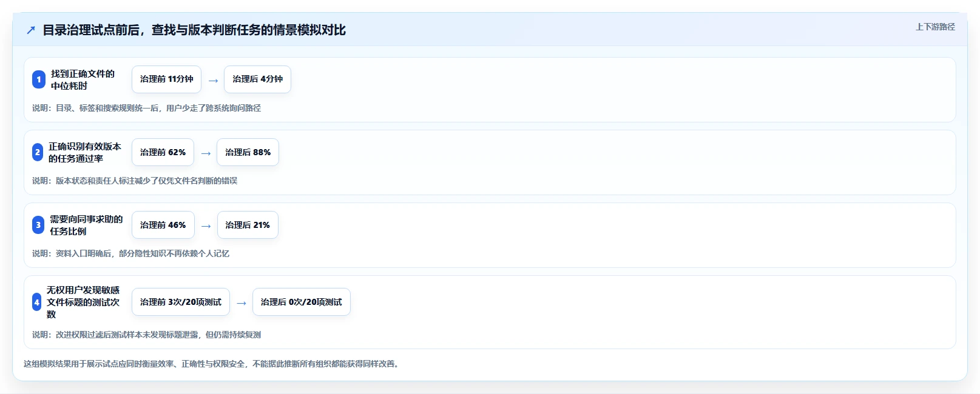Click the arrow between 46% and 21%
The height and width of the screenshot is (394, 980).
click(x=206, y=225)
